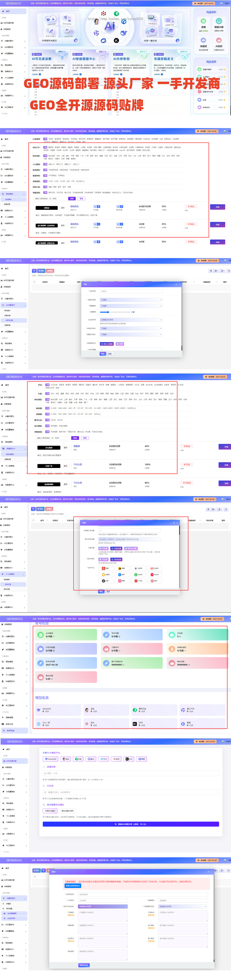
Task: Expand AI数据中心 in the diagnosis form sidebar
Action: (x=14, y=833)
